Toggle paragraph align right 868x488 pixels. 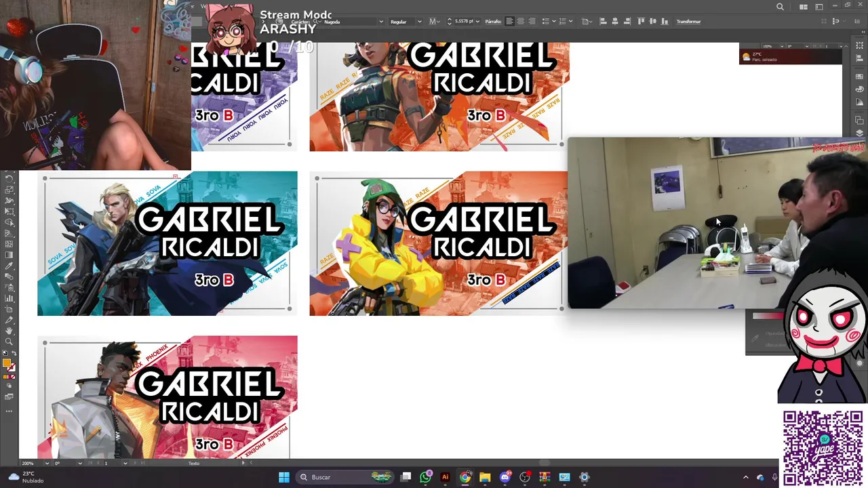(532, 22)
